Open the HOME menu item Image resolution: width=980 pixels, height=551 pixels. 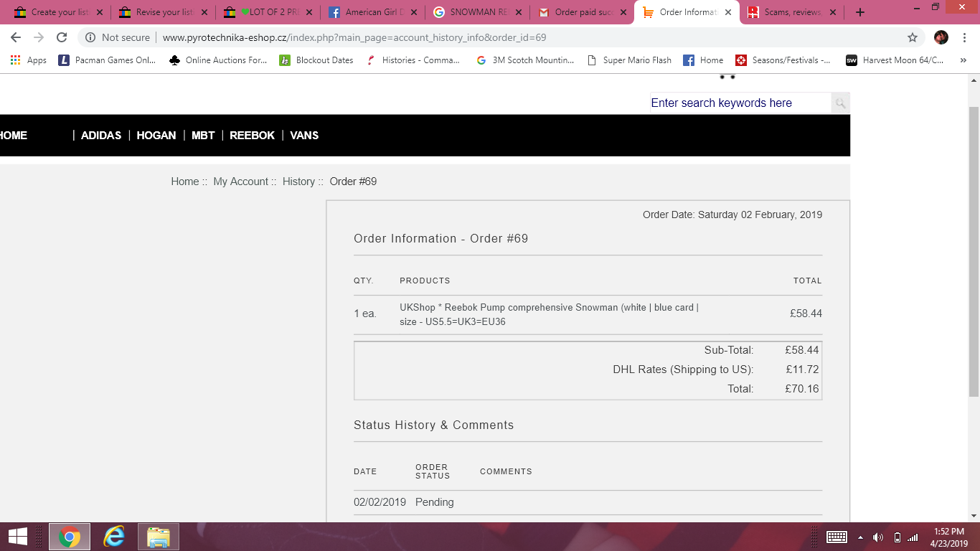[x=14, y=136]
